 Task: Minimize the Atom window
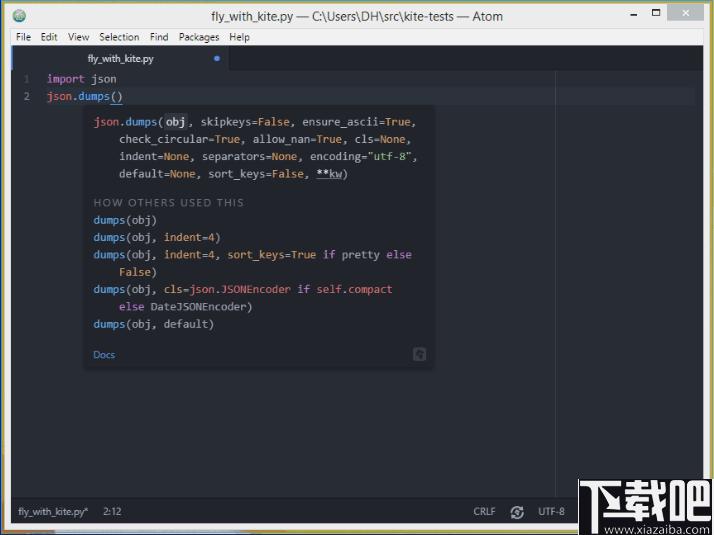[x=633, y=14]
